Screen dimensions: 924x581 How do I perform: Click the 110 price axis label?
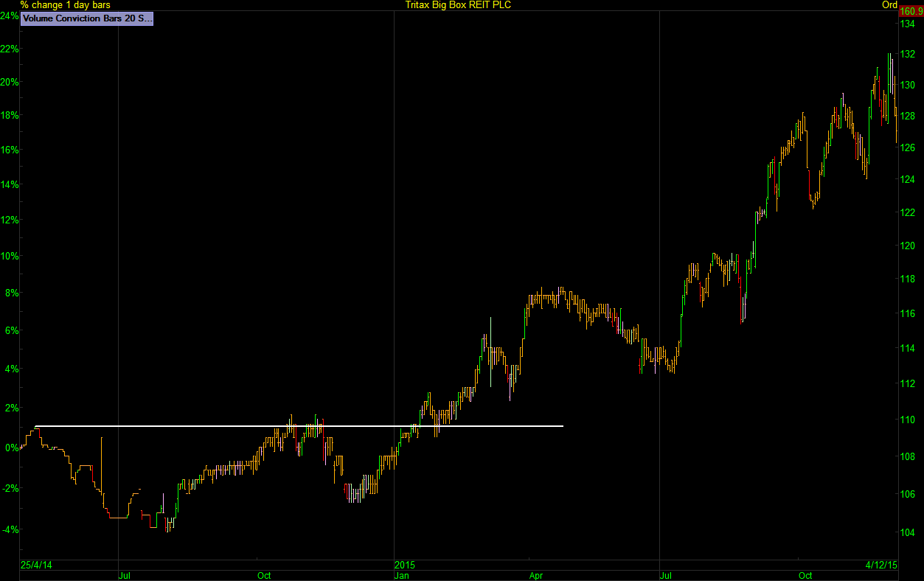pos(907,420)
